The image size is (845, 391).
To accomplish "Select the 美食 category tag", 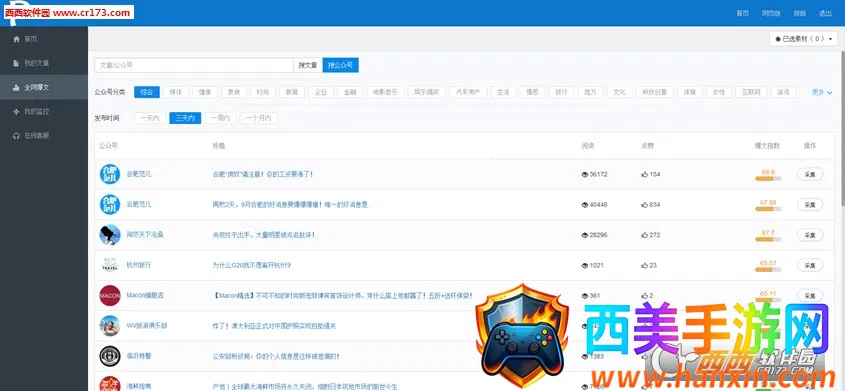I will pos(234,92).
